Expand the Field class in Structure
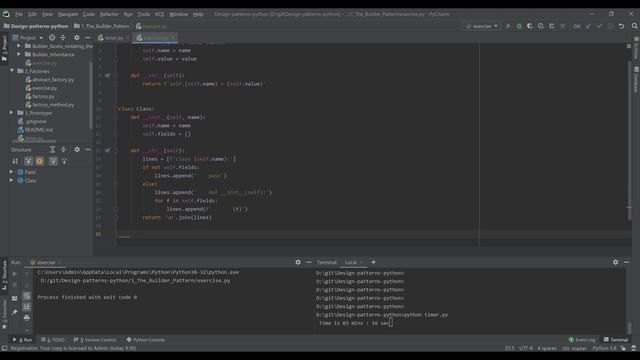This screenshot has width=640, height=360. [12, 172]
